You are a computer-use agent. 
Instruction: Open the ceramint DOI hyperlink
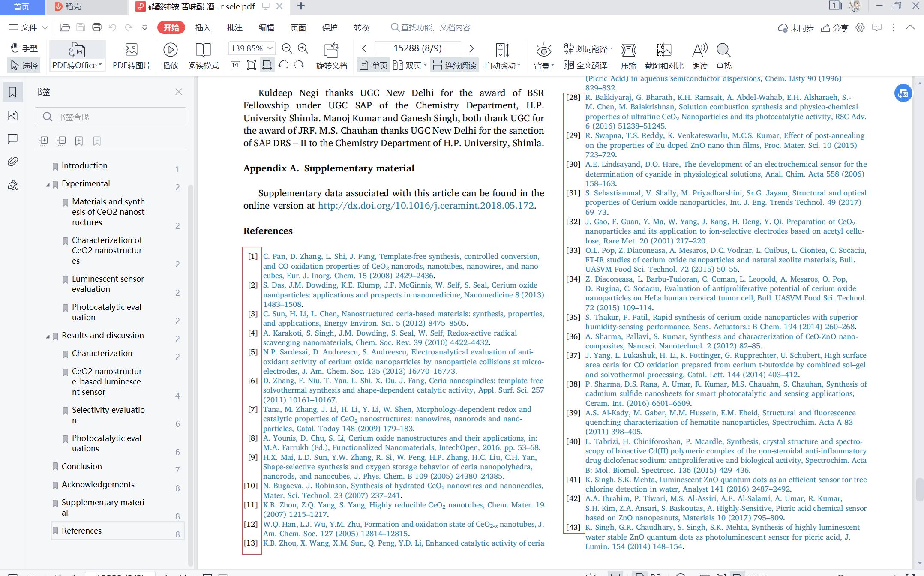426,206
